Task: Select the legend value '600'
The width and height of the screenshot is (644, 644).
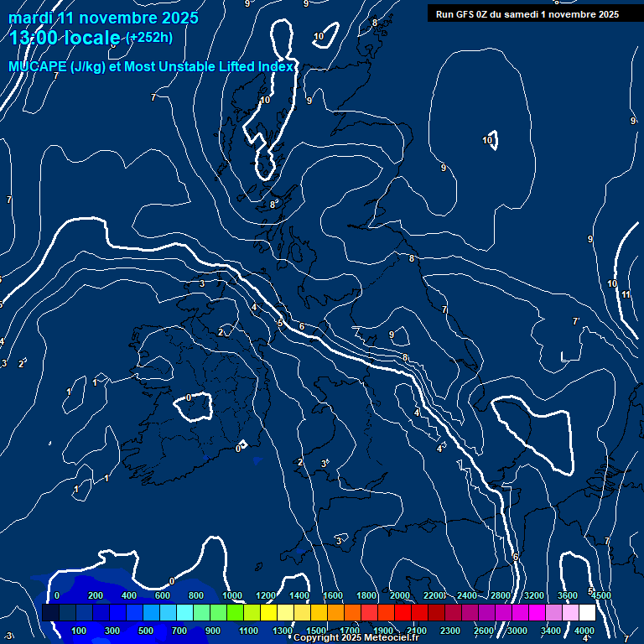Action: (x=162, y=595)
